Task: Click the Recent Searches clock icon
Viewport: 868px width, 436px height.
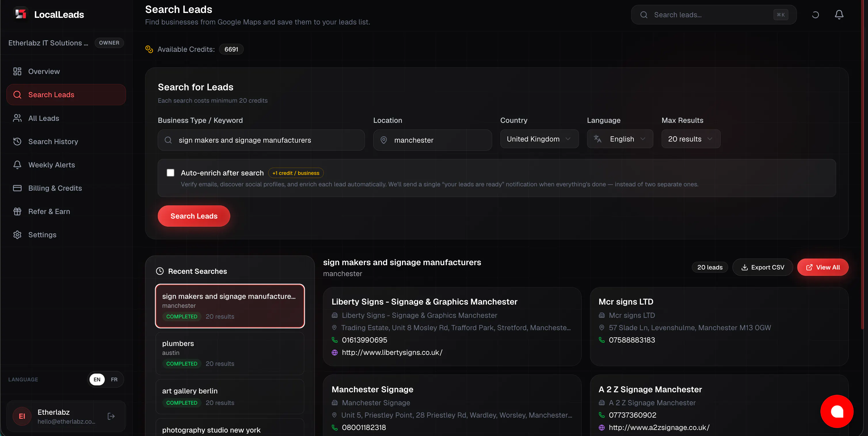Action: point(160,271)
